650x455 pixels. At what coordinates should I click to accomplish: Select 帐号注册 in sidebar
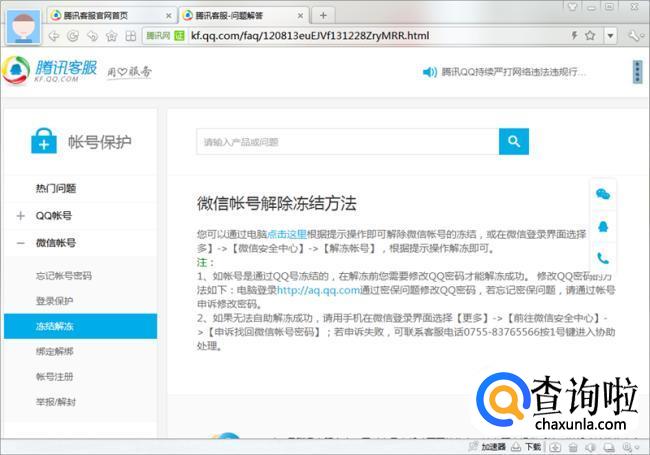54,377
